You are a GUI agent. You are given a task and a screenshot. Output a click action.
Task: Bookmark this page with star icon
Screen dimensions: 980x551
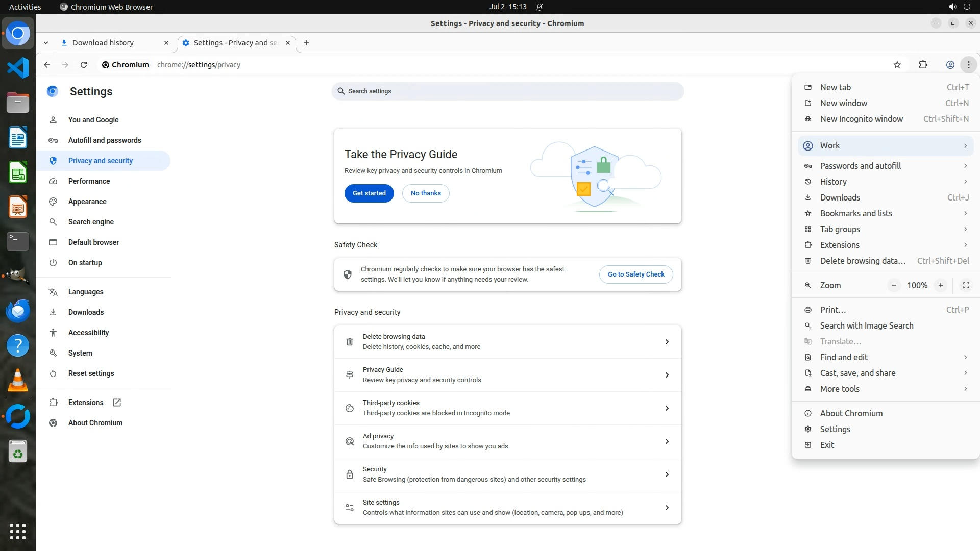(x=897, y=65)
